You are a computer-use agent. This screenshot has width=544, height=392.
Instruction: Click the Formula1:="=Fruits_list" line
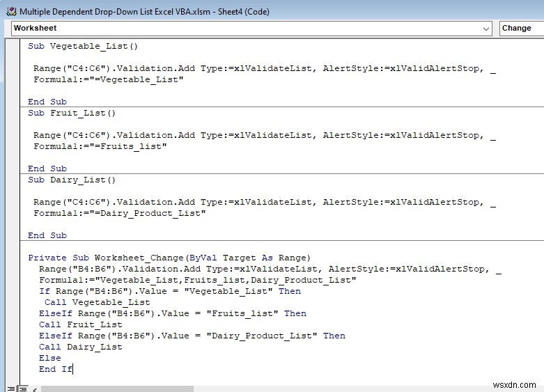coord(100,146)
